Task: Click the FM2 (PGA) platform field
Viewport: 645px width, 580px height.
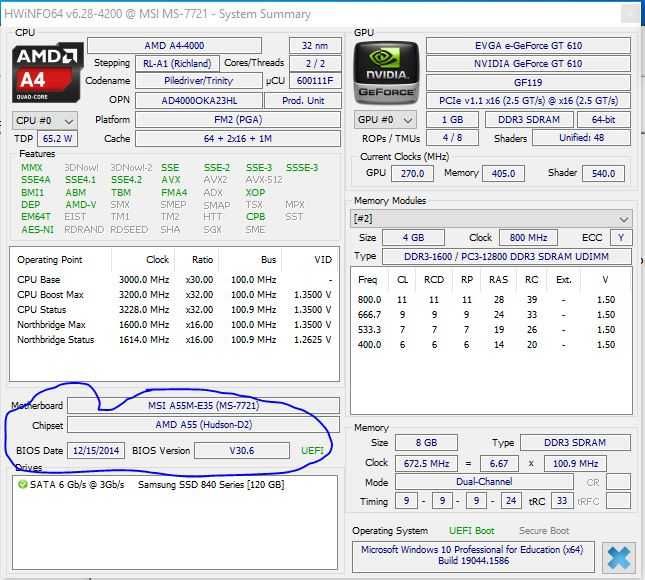Action: point(238,120)
